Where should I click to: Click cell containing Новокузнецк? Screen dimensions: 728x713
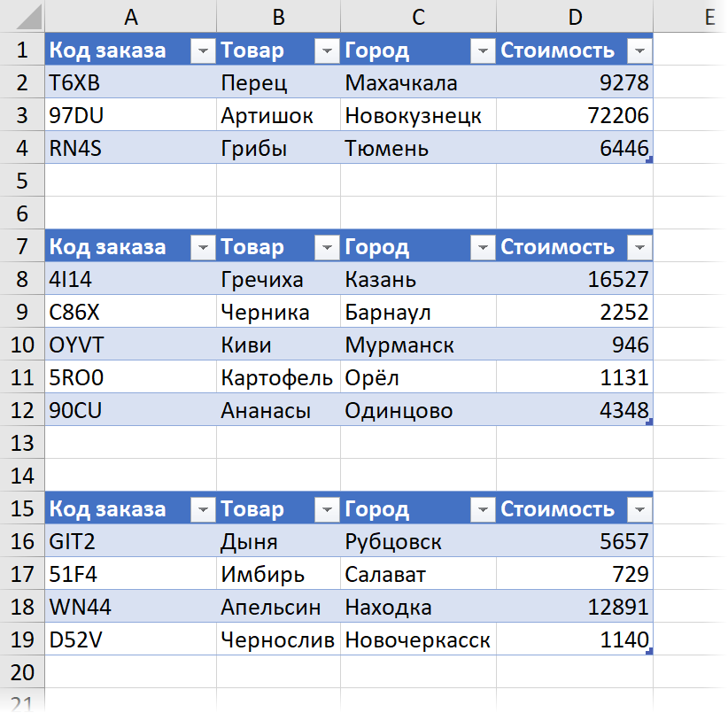418,115
